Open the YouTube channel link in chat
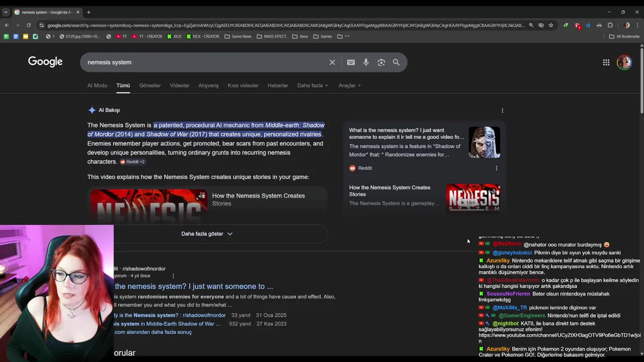Image resolution: width=644 pixels, height=362 pixels. tap(559, 338)
